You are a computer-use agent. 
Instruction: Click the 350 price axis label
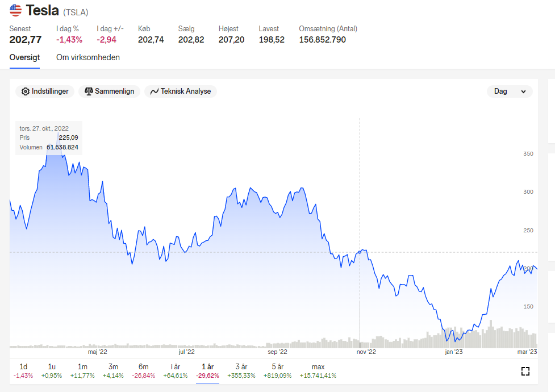coord(528,154)
